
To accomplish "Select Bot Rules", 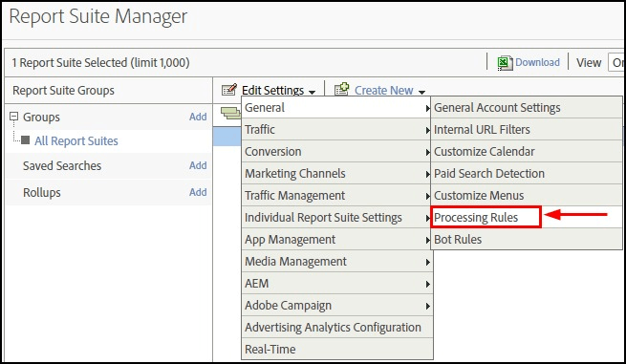I will (527, 239).
